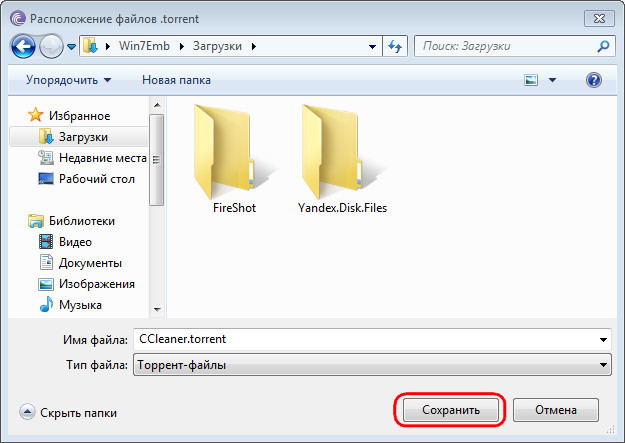Click the Forward navigation arrow button

pyautogui.click(x=51, y=46)
